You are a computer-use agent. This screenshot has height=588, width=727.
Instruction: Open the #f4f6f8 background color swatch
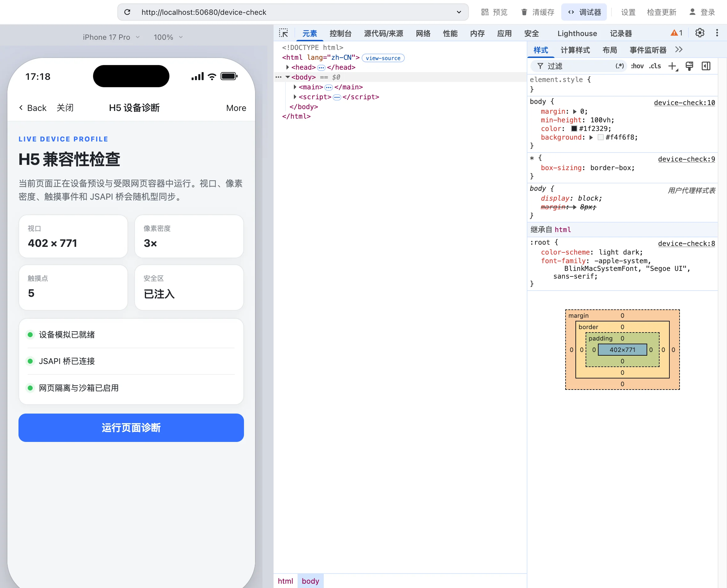[x=600, y=137]
